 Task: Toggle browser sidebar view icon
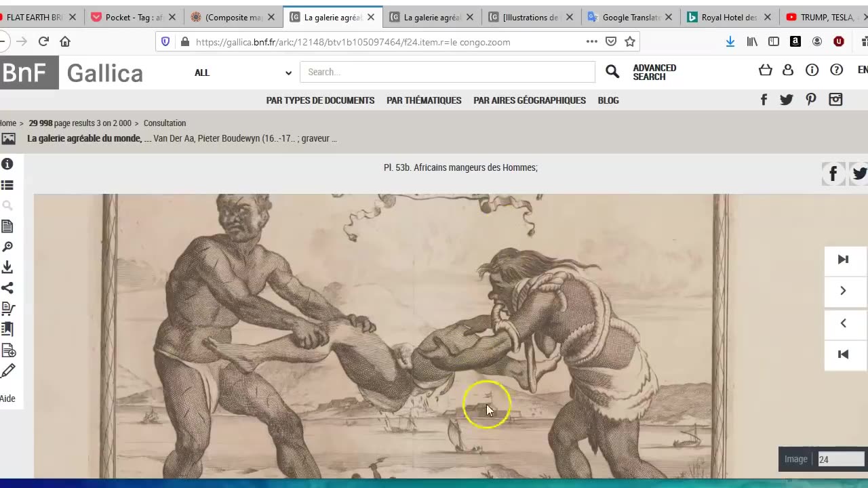[774, 41]
